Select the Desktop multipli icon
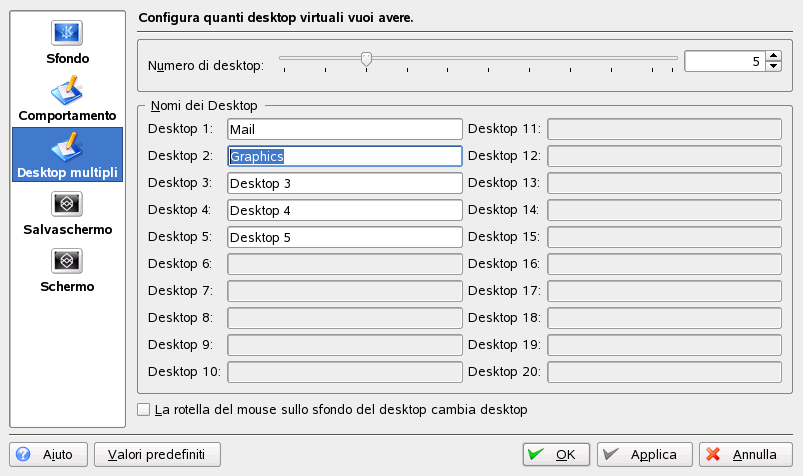 tap(67, 147)
